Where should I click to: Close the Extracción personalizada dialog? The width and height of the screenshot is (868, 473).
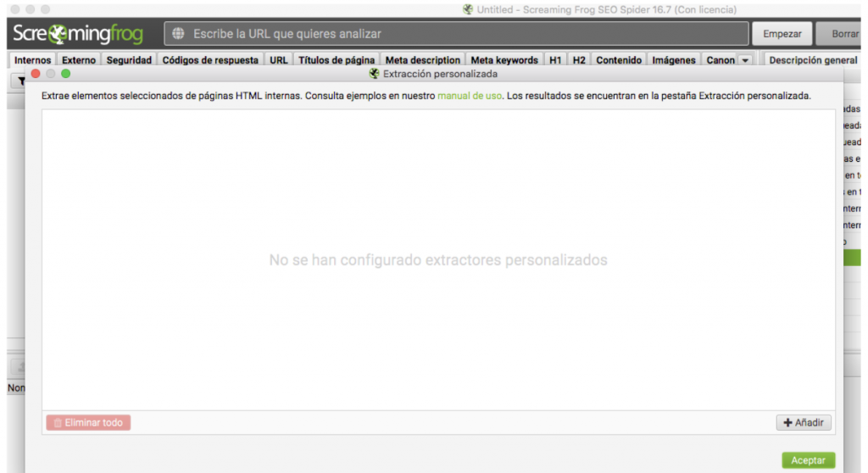pyautogui.click(x=36, y=74)
